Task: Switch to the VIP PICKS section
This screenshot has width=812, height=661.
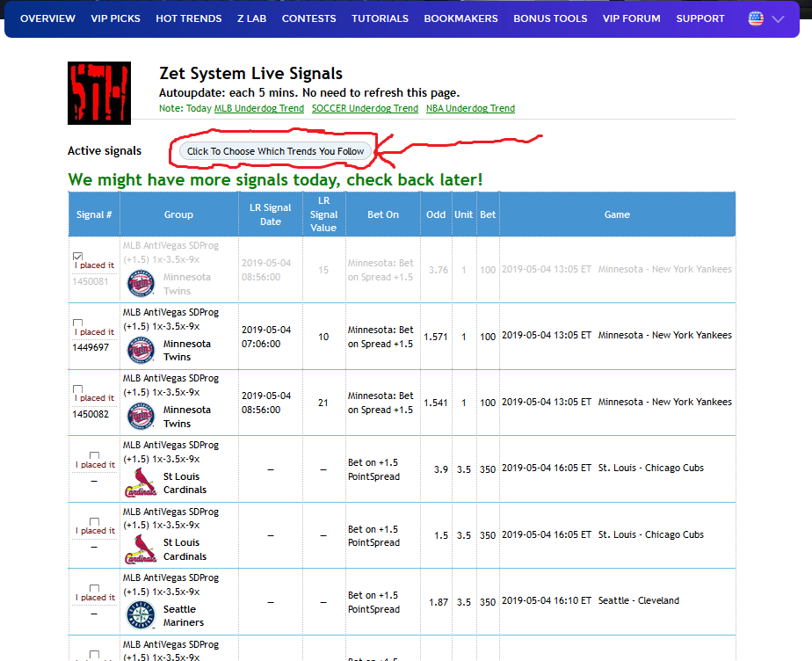Action: [x=115, y=18]
